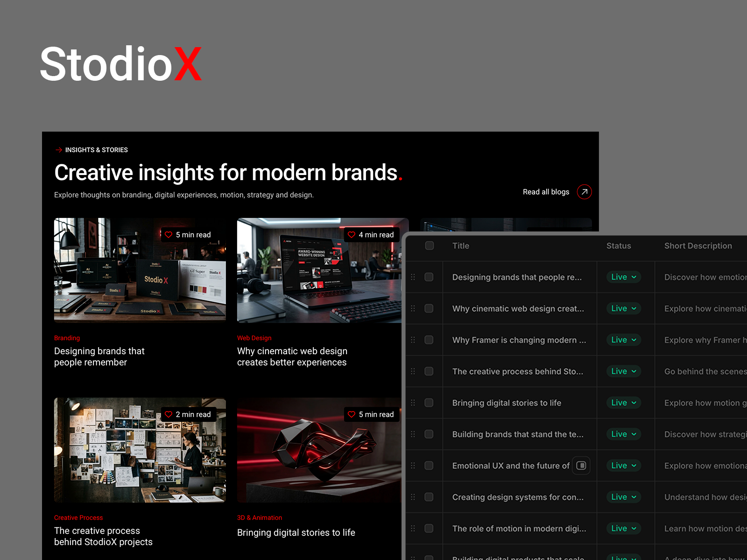Open Live status dropdown for Why cinematic web design
Screen dimensions: 747x560
click(624, 308)
